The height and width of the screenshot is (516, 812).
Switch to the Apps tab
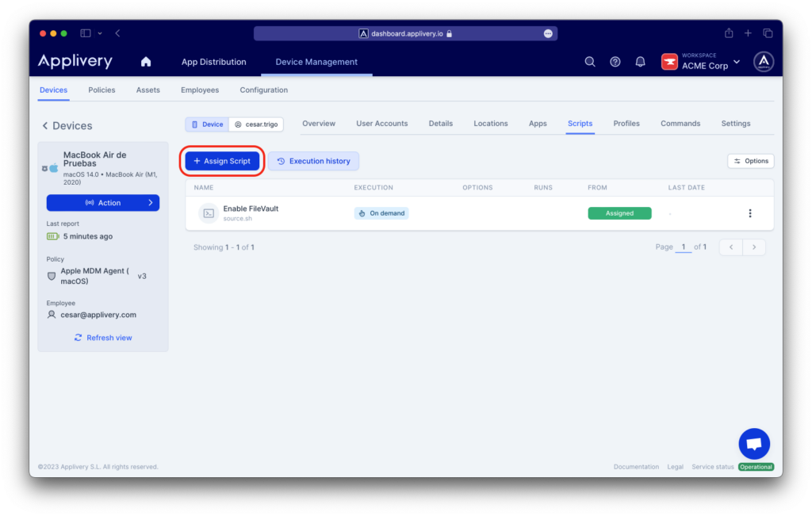click(x=538, y=124)
